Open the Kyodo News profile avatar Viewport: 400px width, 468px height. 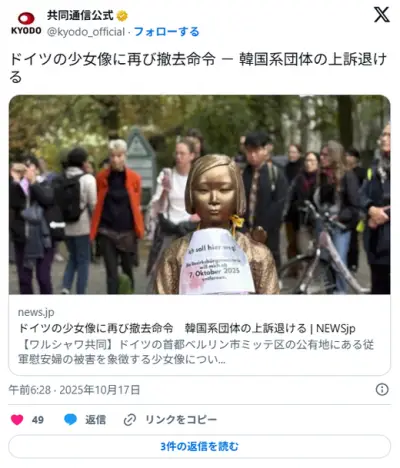click(26, 23)
